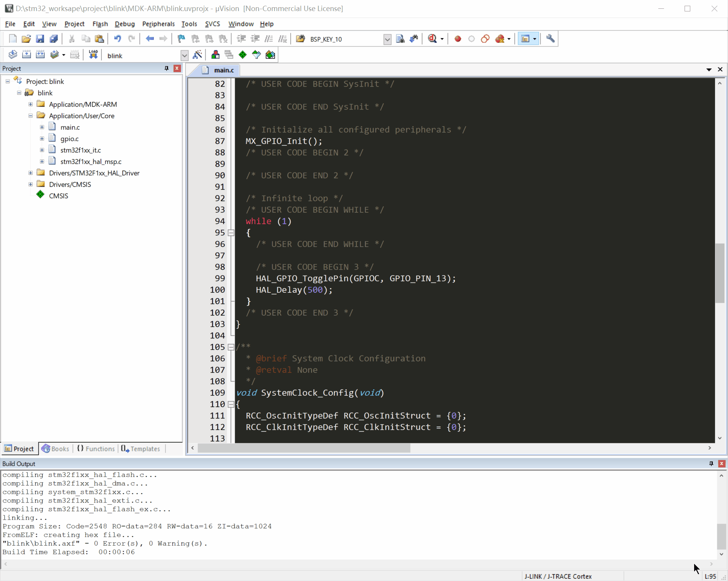The image size is (728, 581).
Task: Pin the Project panel with pushpin
Action: 166,68
